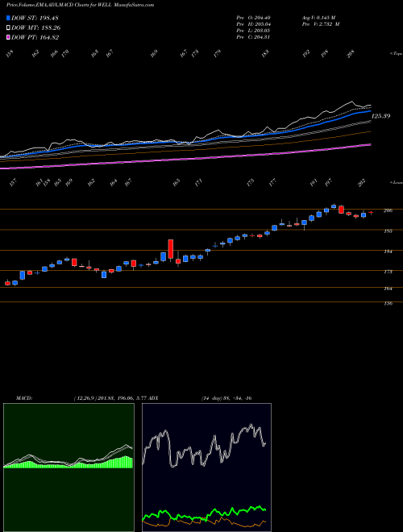The image size is (403, 532).
Task: Click the 184 price axis label
Action: click(388, 251)
